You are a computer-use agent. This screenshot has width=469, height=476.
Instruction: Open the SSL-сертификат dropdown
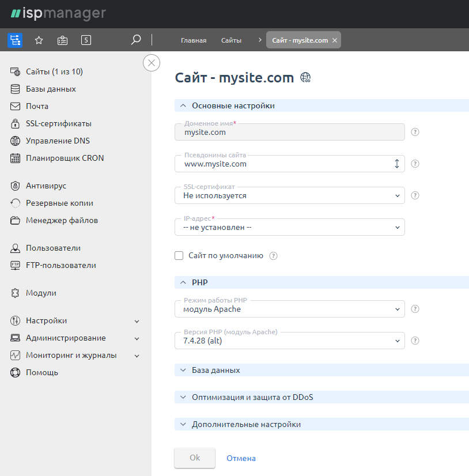(x=289, y=196)
